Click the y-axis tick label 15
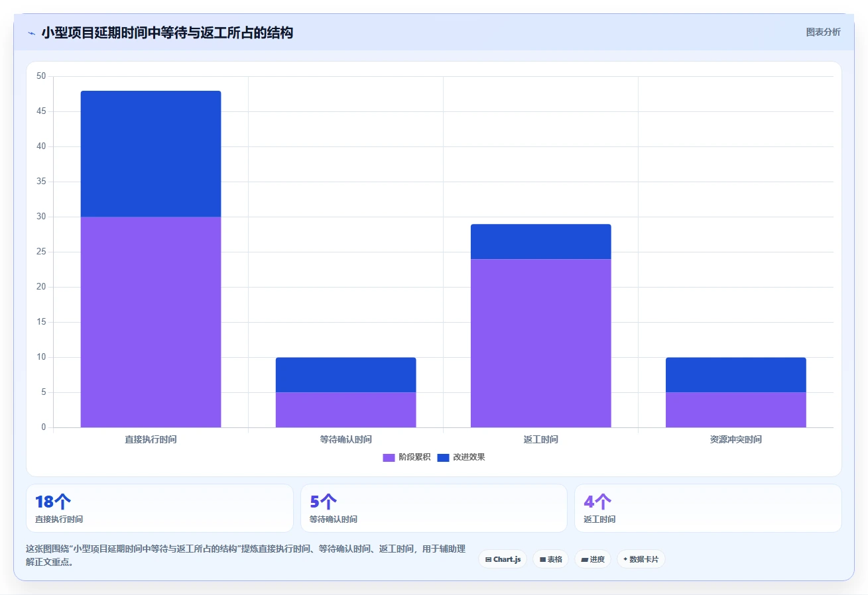Screen dimensions: 868x595 tap(41, 322)
